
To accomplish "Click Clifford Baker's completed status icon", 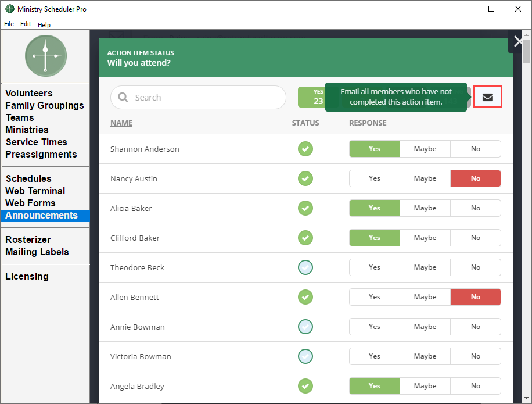I will pyautogui.click(x=305, y=238).
